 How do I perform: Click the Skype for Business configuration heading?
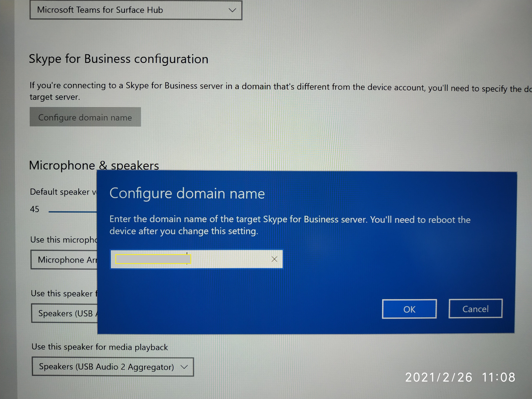[x=119, y=59]
